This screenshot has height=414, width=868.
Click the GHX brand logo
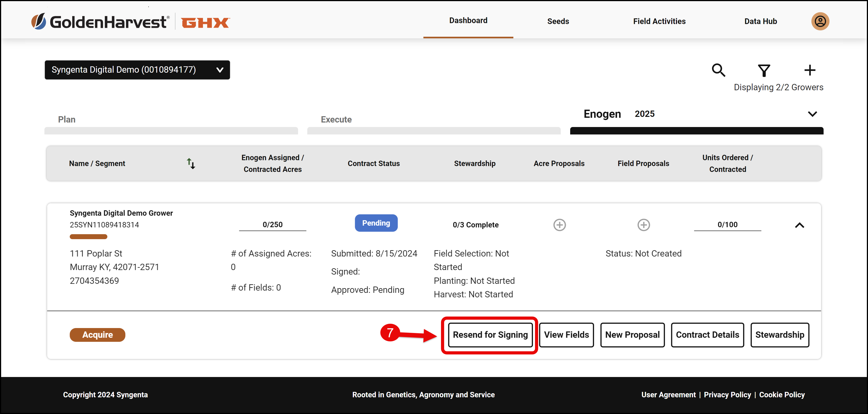(206, 23)
